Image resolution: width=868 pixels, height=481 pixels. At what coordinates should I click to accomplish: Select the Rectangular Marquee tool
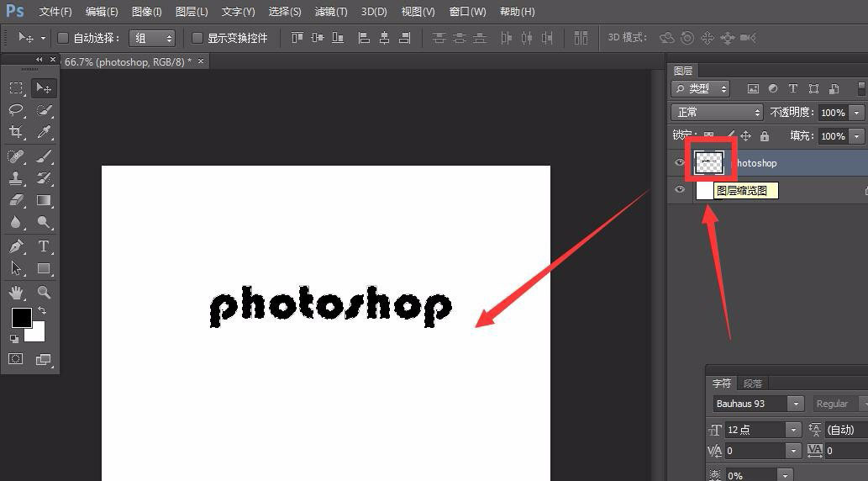[x=16, y=88]
